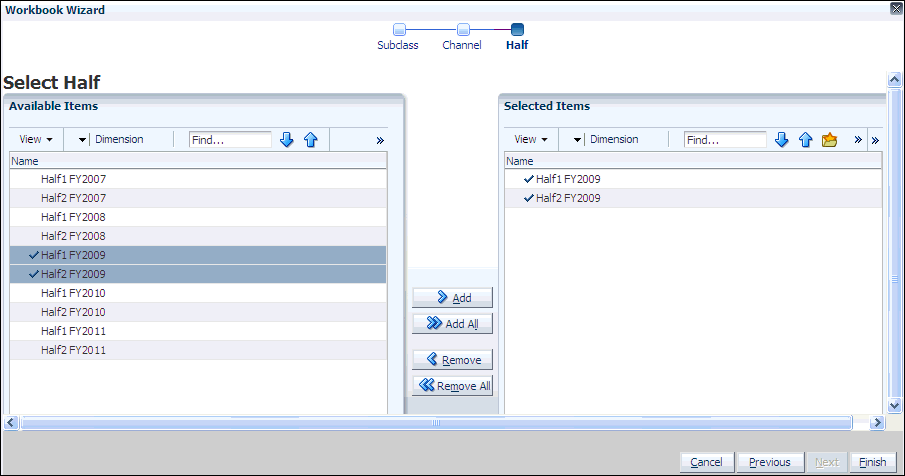Click the Remove All button
The image size is (905, 476).
pos(452,385)
